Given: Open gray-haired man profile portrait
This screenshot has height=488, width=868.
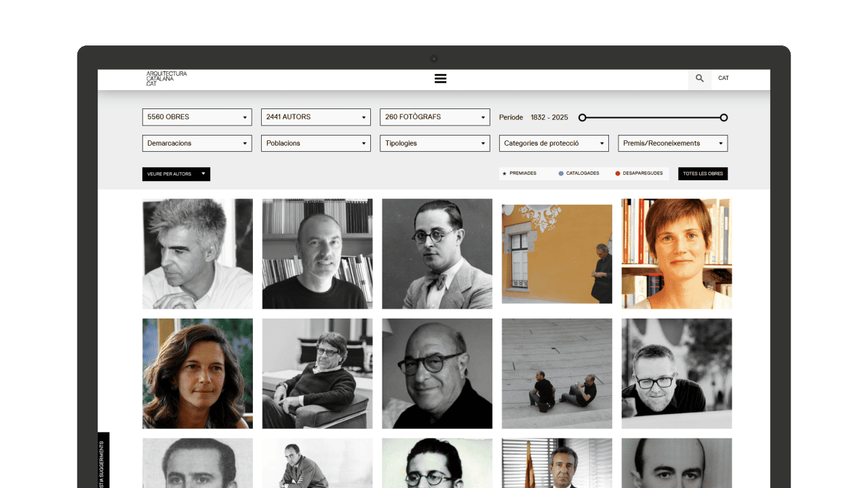Looking at the screenshot, I should 197,253.
